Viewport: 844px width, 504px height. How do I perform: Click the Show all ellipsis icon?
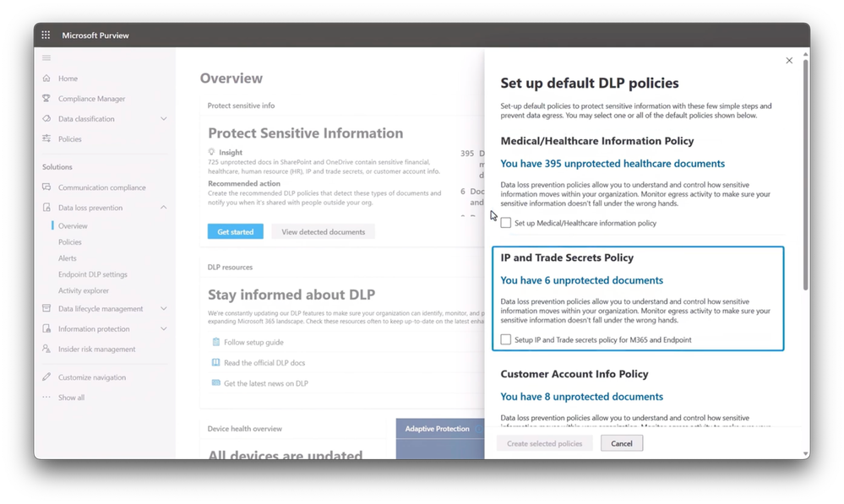pos(46,398)
